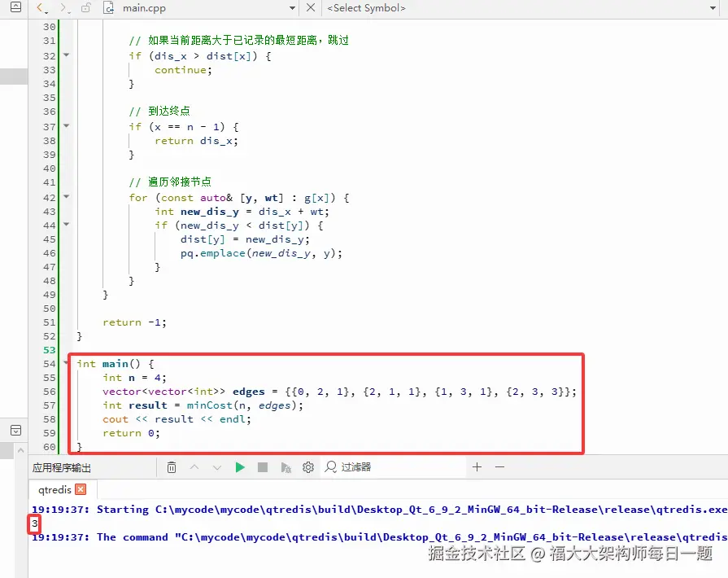The height and width of the screenshot is (578, 728).
Task: Click the filter magnifier icon
Action: (330, 467)
